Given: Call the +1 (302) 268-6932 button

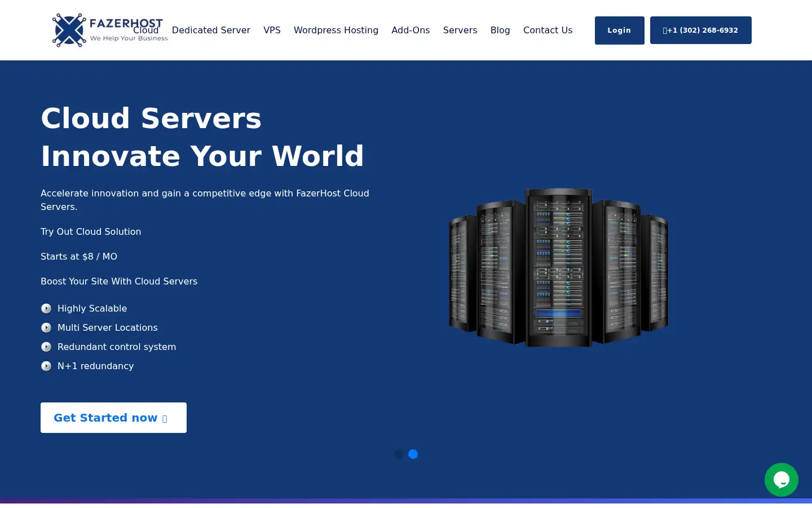Looking at the screenshot, I should (x=700, y=30).
